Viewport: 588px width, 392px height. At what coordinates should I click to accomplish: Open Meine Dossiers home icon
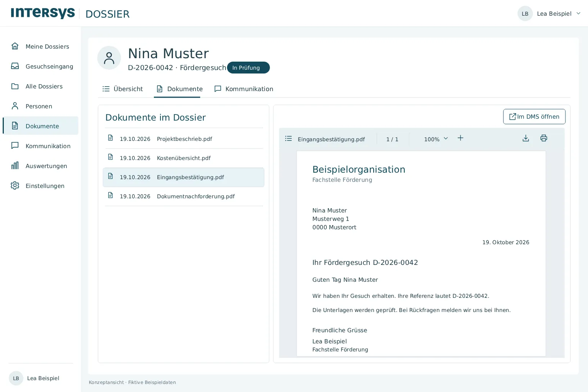point(15,46)
